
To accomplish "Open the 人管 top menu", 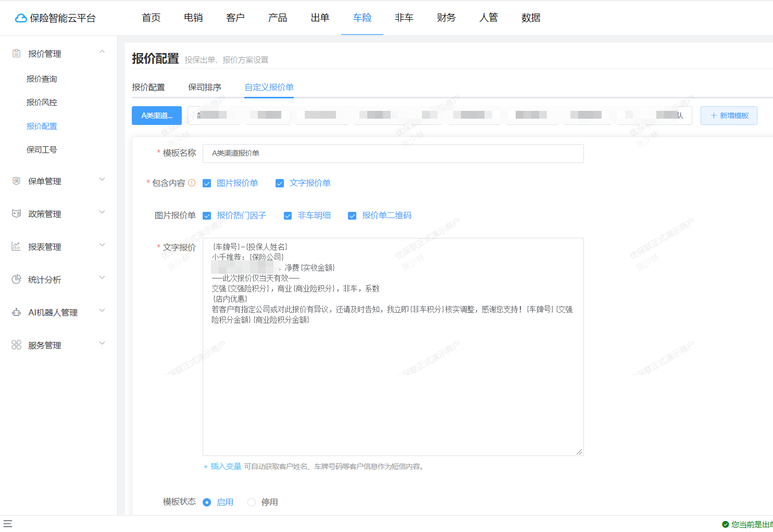I will coord(489,18).
